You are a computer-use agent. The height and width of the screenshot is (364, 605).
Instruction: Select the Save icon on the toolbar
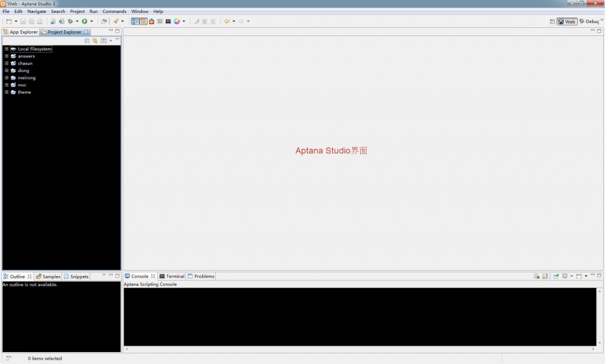click(x=22, y=21)
